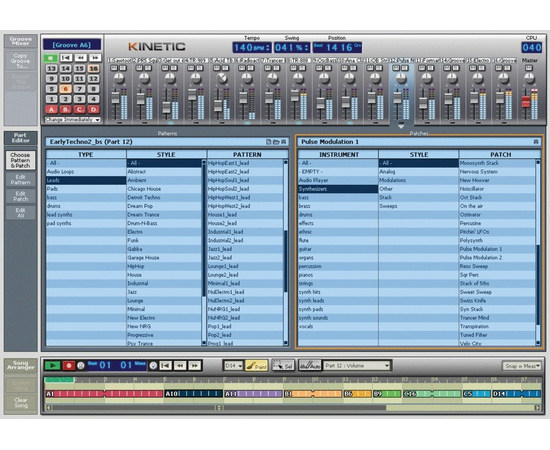550x450 pixels.
Task: Click channel 12 volume fader handle
Action: (397, 97)
